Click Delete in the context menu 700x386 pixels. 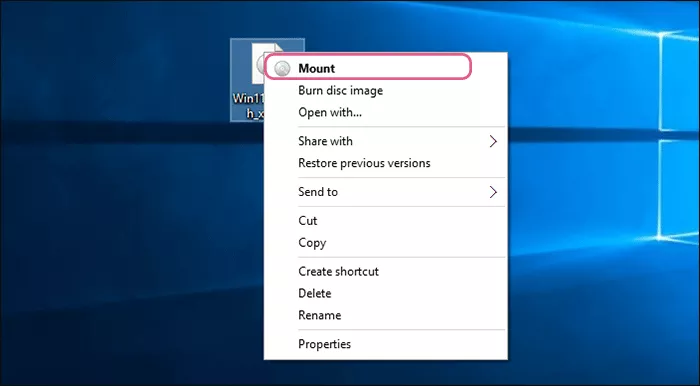386,293
